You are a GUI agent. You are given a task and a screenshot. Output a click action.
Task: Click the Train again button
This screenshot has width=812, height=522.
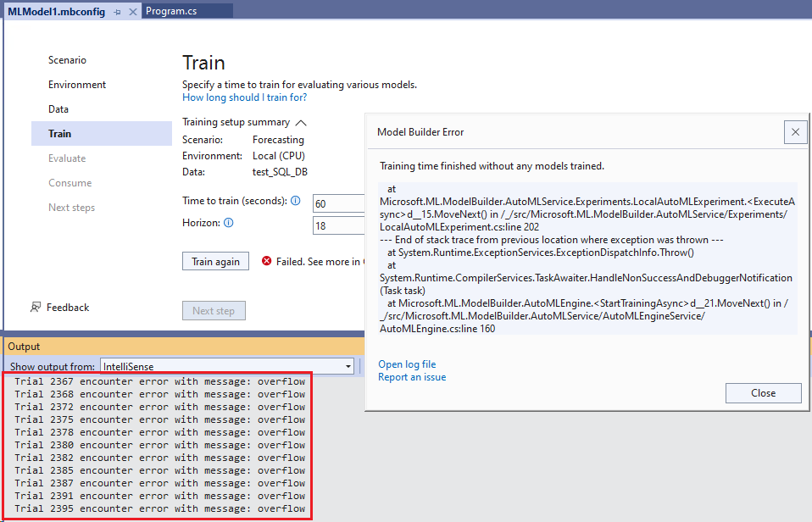click(215, 262)
